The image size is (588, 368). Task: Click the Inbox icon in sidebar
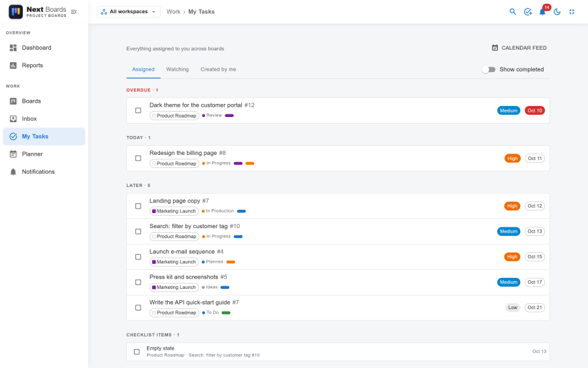(x=13, y=119)
